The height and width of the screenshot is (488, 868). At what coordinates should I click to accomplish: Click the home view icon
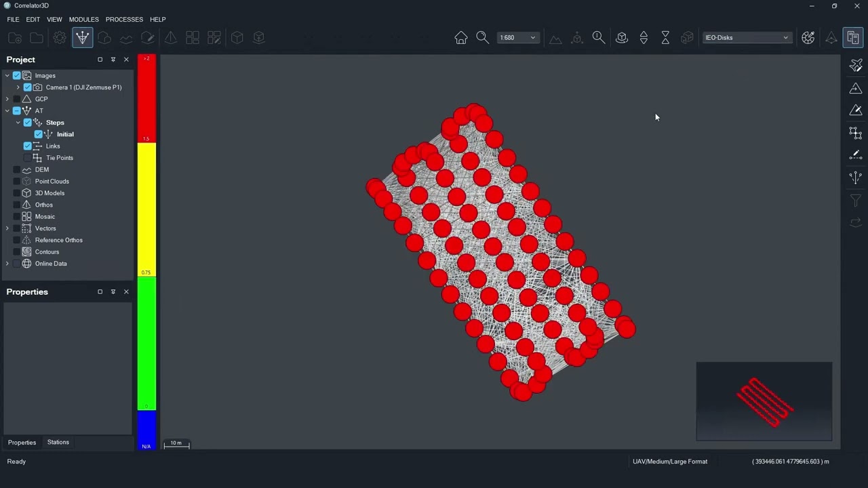[x=461, y=38]
